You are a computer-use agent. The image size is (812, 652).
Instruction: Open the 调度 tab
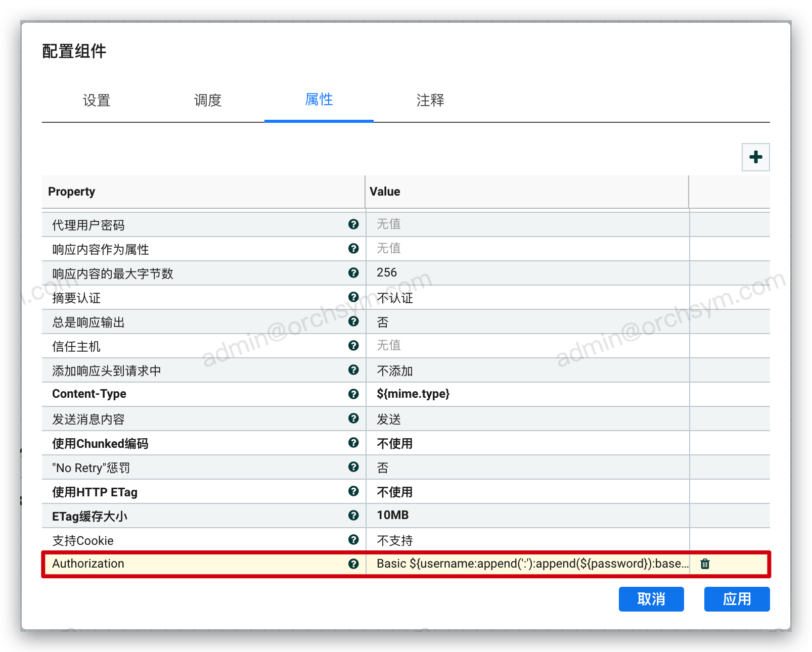pos(208,101)
